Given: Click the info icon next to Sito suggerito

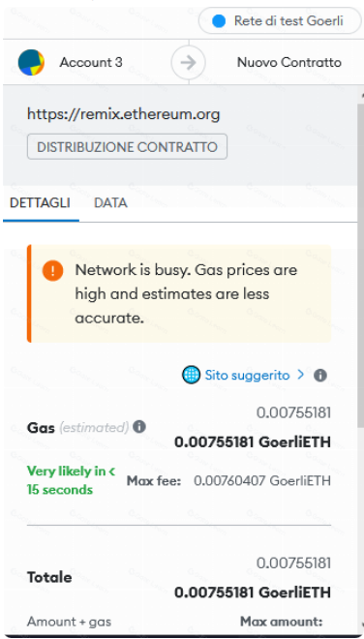Looking at the screenshot, I should (x=320, y=375).
